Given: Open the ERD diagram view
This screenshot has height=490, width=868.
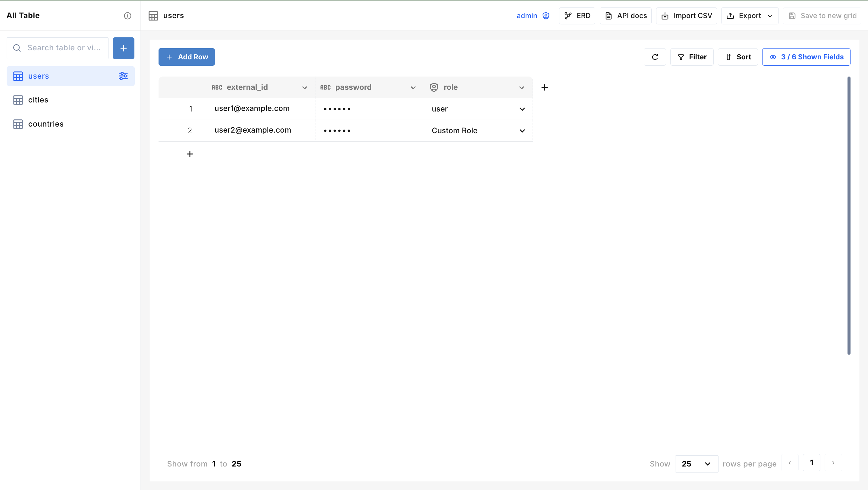Looking at the screenshot, I should (577, 15).
